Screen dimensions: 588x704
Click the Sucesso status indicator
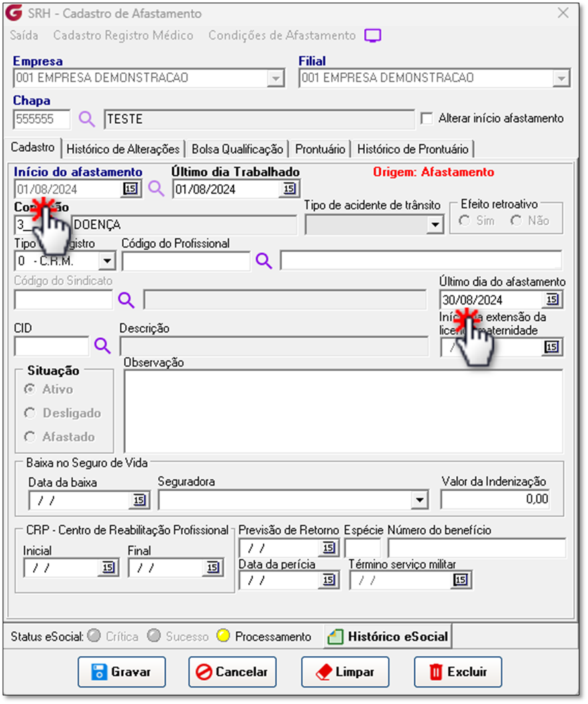[154, 635]
